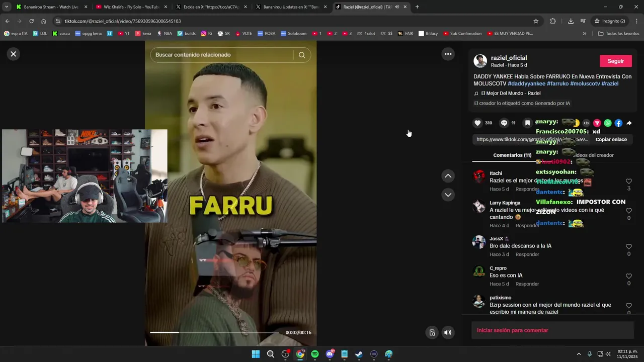Open the 'opgg keria' bookmark
Viewport: 644px width, 362px height.
point(88,34)
